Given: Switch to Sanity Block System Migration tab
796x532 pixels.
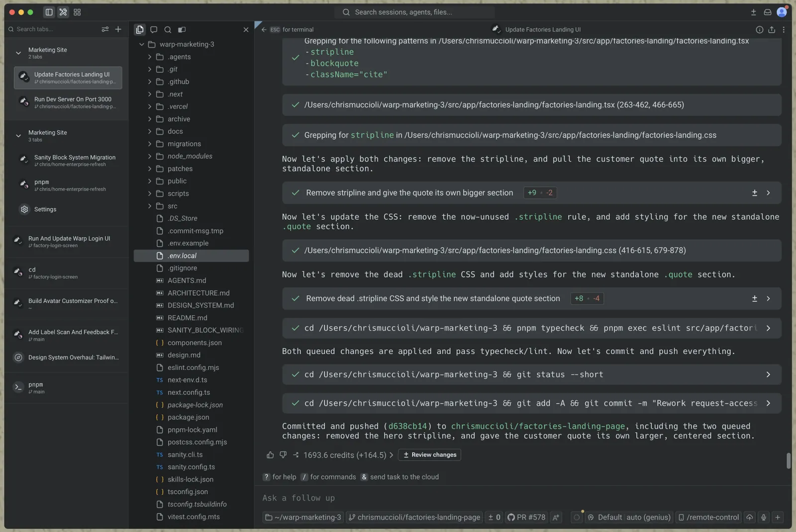Looking at the screenshot, I should tap(68, 160).
